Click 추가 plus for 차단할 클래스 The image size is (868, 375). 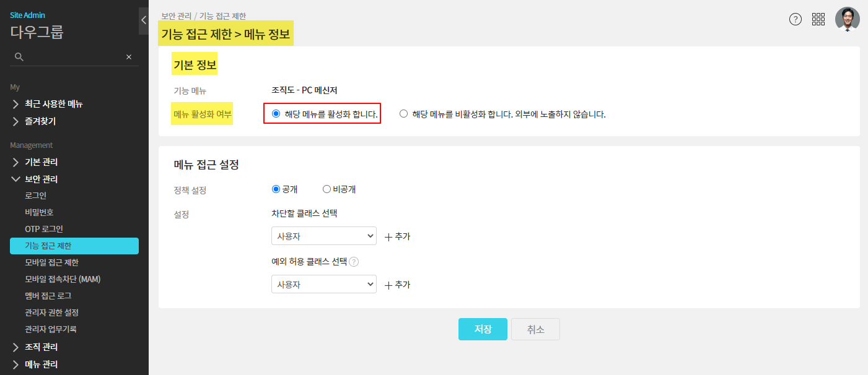(397, 236)
